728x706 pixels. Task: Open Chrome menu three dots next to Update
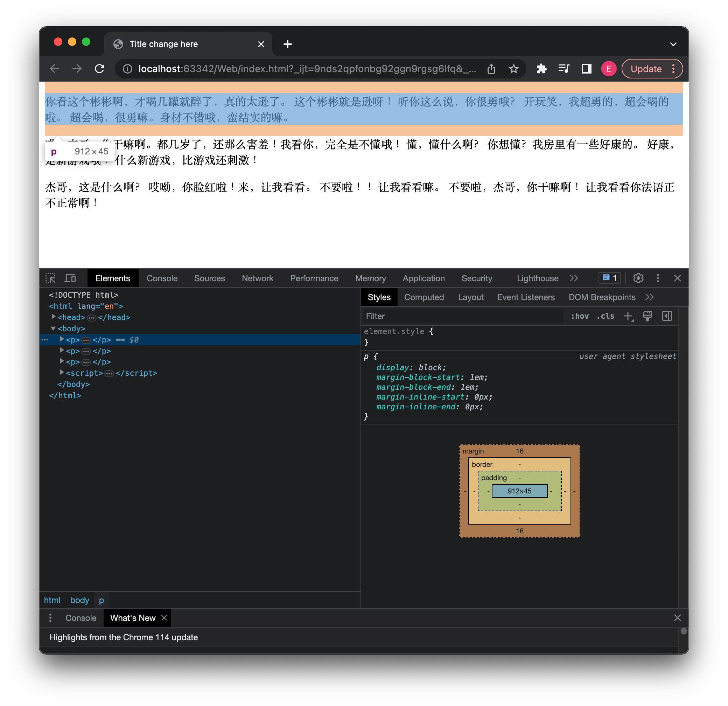click(x=673, y=69)
